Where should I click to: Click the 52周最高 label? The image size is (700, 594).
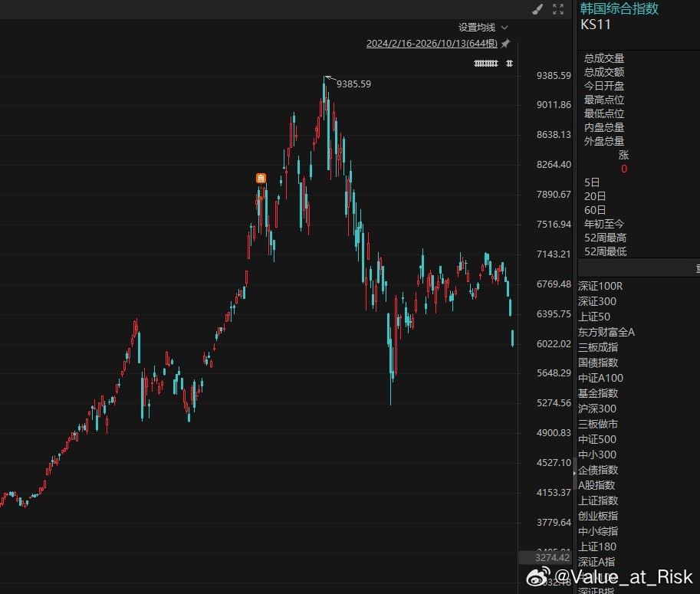coord(606,238)
